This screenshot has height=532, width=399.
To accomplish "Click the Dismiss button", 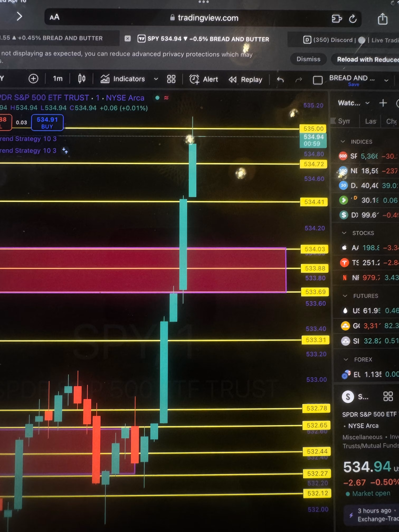I will click(x=308, y=59).
